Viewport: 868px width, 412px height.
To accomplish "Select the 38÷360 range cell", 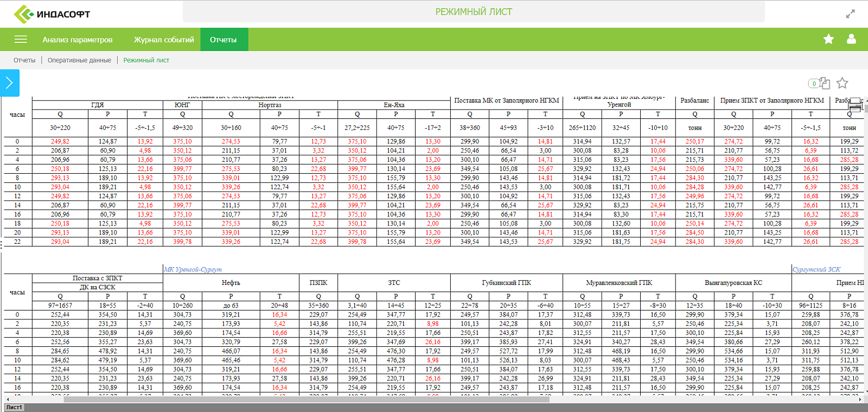I will pyautogui.click(x=470, y=128).
